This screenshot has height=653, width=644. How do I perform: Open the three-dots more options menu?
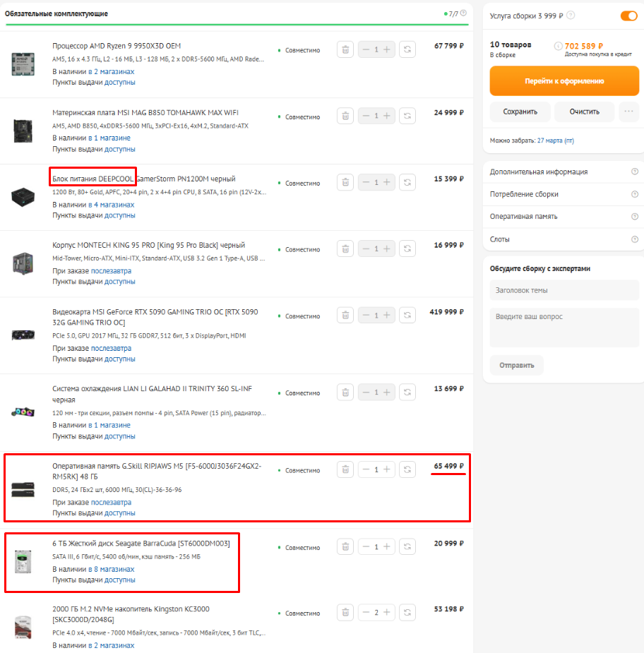pos(628,112)
